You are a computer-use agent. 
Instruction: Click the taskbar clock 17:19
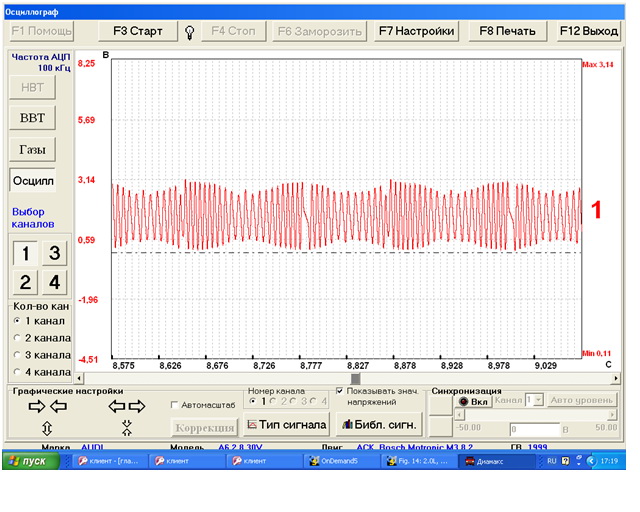click(609, 461)
